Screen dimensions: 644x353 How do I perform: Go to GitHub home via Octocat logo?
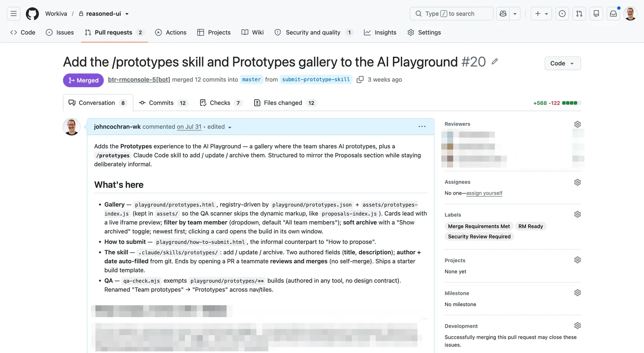coord(32,14)
